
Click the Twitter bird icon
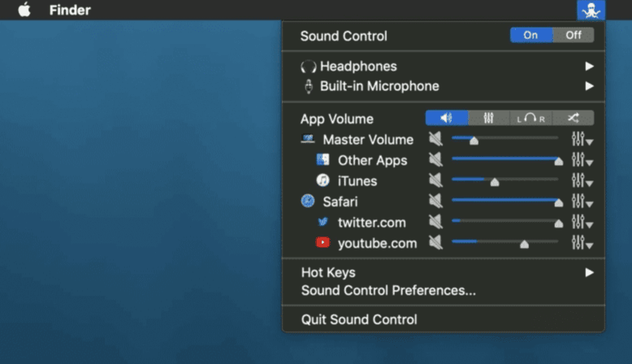(x=322, y=222)
